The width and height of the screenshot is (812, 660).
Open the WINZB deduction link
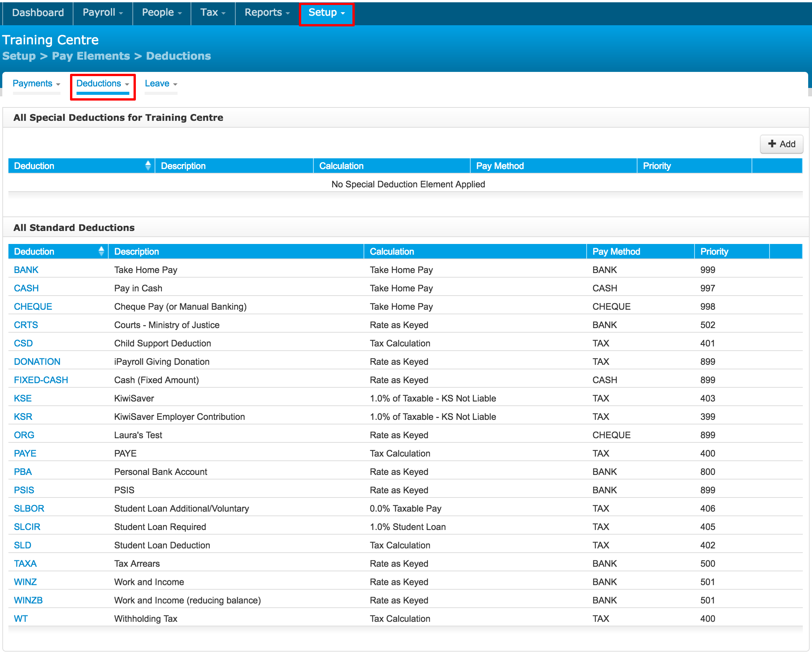[28, 600]
